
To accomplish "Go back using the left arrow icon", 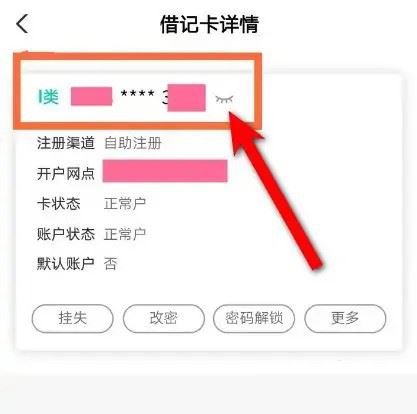I will click(22, 24).
